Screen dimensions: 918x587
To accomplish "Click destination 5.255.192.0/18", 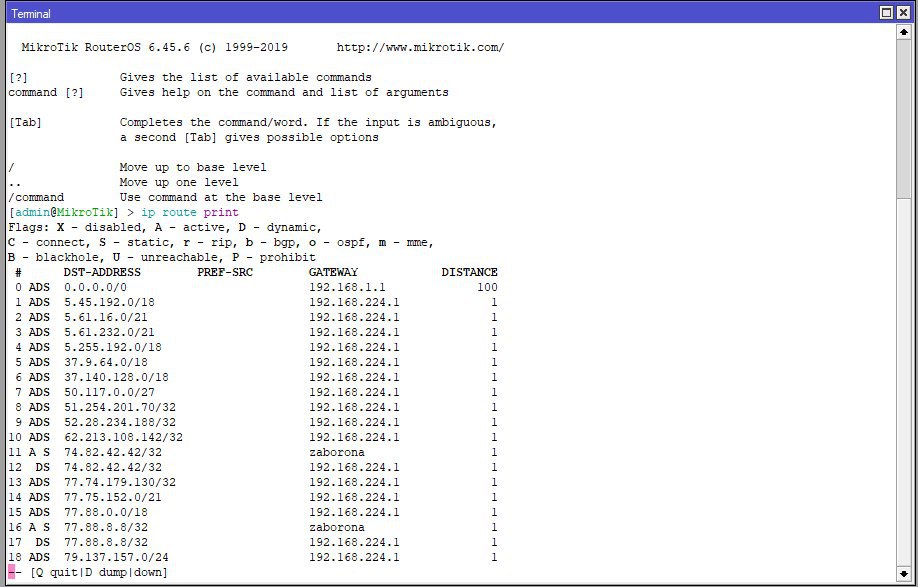I will (112, 347).
